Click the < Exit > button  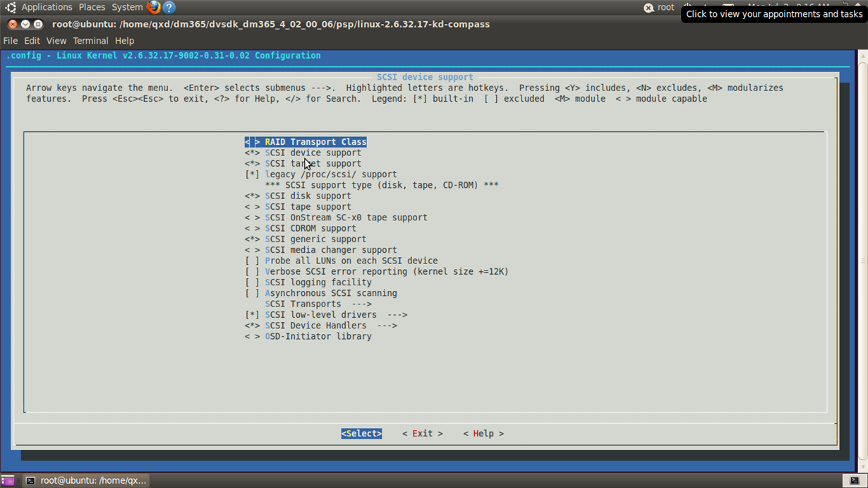[x=423, y=434]
